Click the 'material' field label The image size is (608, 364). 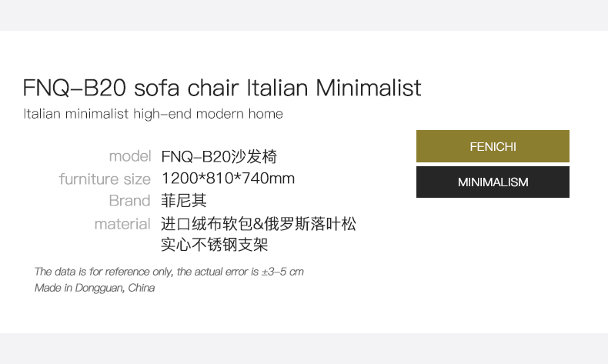tap(122, 224)
